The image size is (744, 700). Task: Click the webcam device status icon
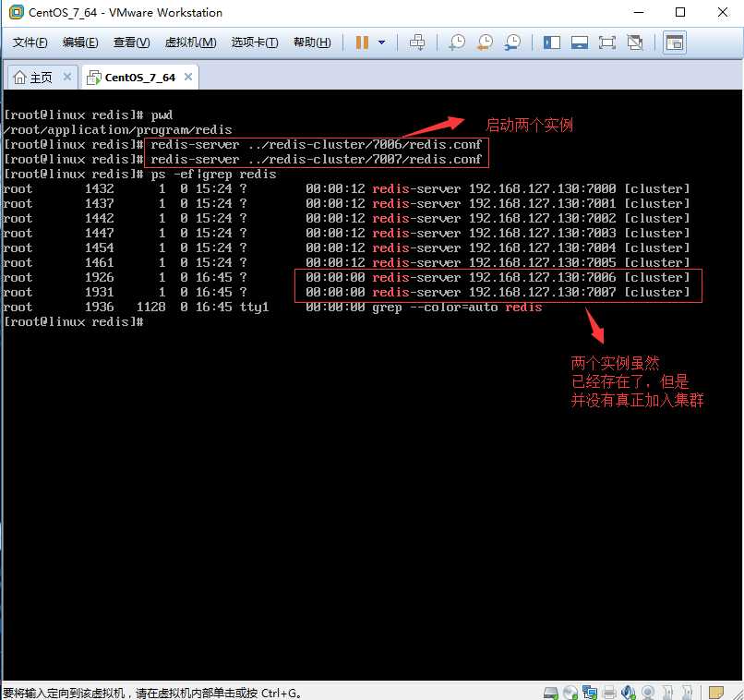(x=648, y=693)
